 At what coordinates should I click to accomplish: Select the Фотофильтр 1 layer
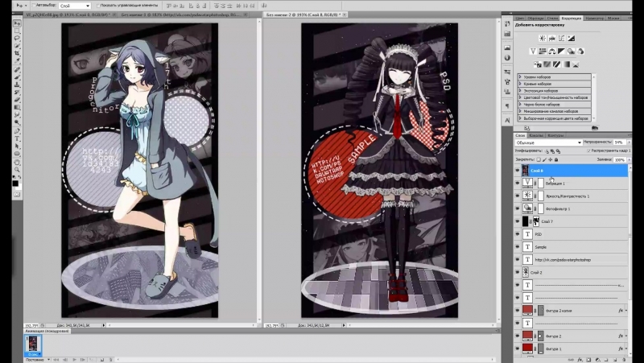pos(562,208)
